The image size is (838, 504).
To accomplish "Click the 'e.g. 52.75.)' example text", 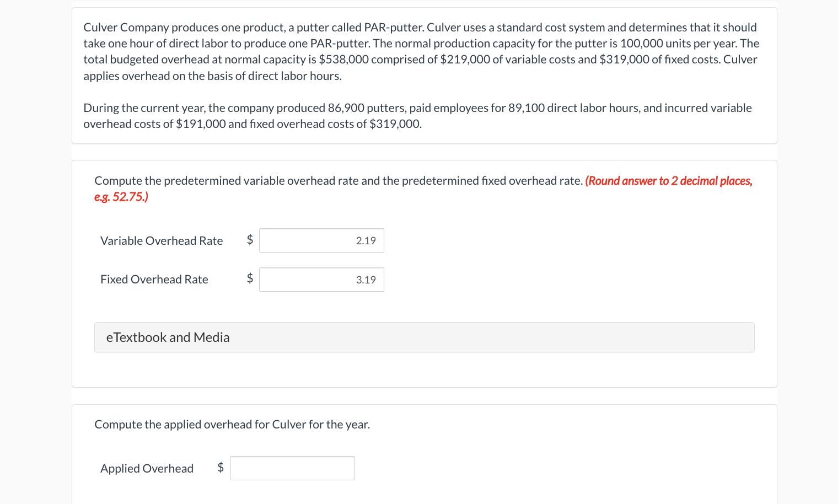I will coord(121,197).
